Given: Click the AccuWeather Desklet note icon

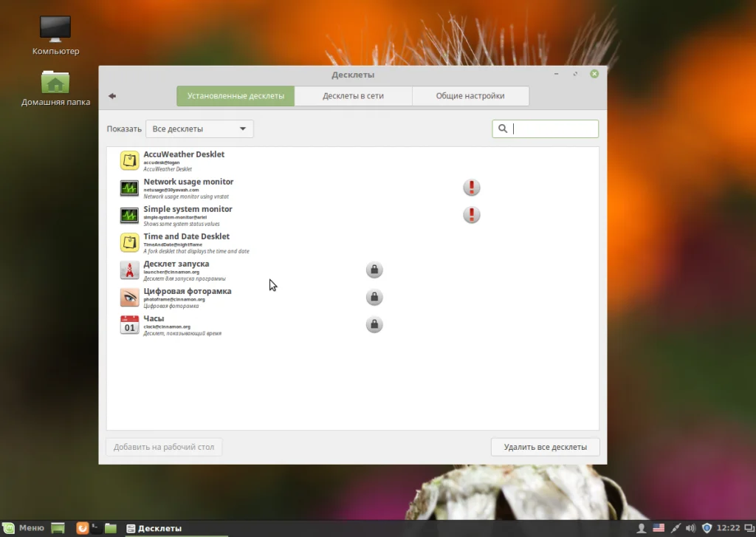Looking at the screenshot, I should tap(129, 161).
